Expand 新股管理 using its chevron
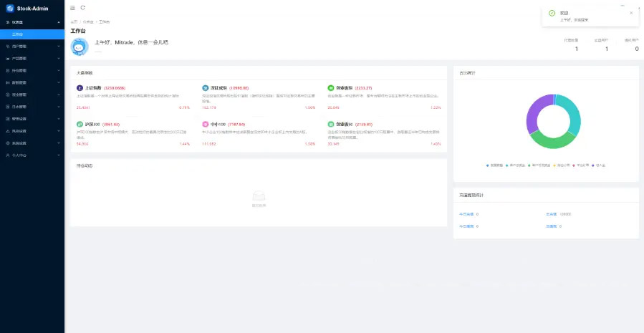644x333 pixels. pyautogui.click(x=59, y=82)
